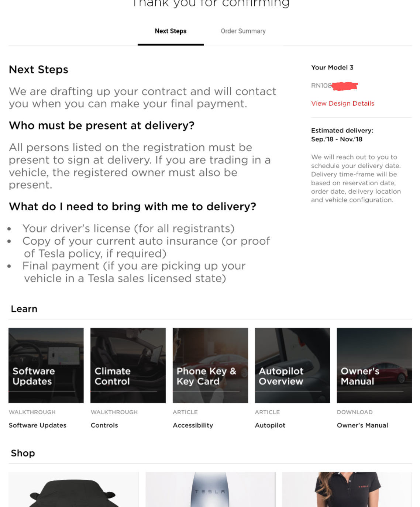Open the Tesla polo shirt shop item

pos(347,489)
